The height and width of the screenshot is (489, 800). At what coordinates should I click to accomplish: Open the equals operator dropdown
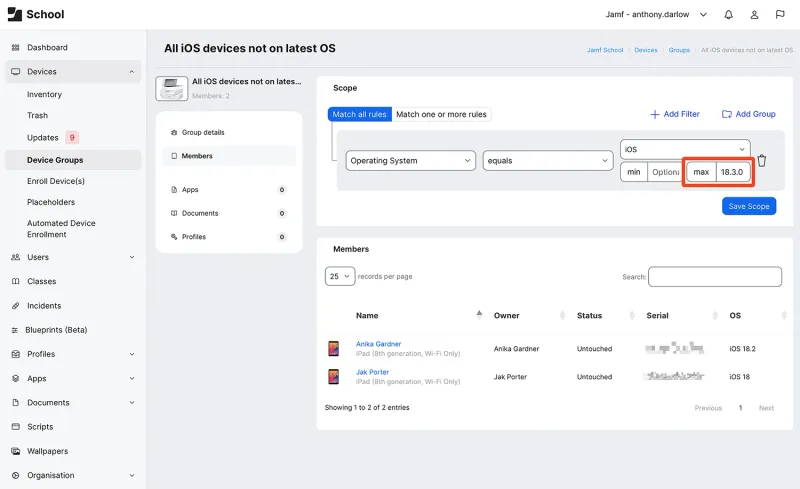pos(548,161)
